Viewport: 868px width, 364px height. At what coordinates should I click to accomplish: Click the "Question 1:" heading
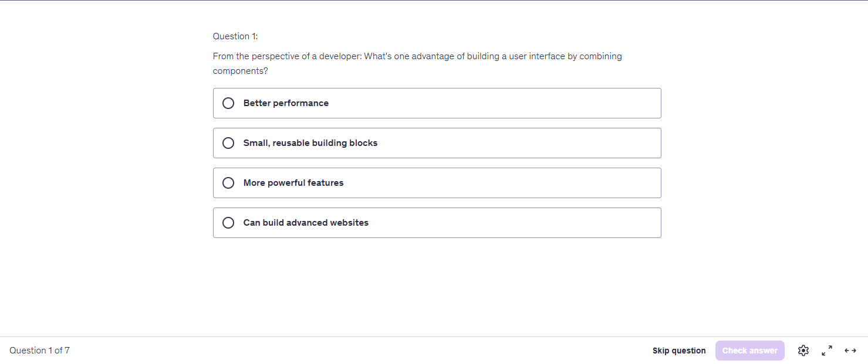pyautogui.click(x=235, y=36)
